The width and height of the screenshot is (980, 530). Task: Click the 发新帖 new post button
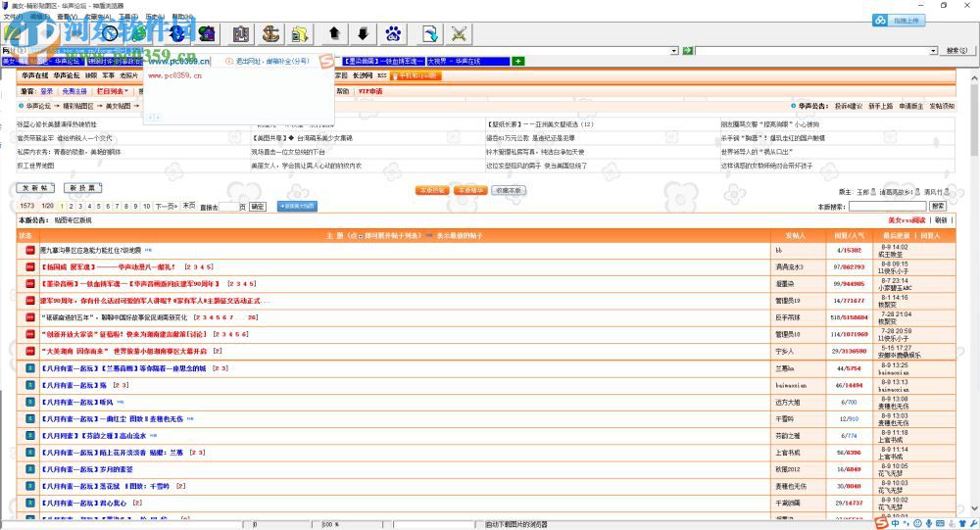(x=35, y=187)
